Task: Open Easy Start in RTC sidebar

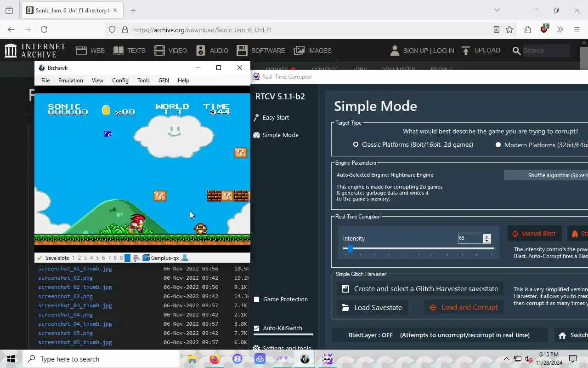Action: point(271,117)
